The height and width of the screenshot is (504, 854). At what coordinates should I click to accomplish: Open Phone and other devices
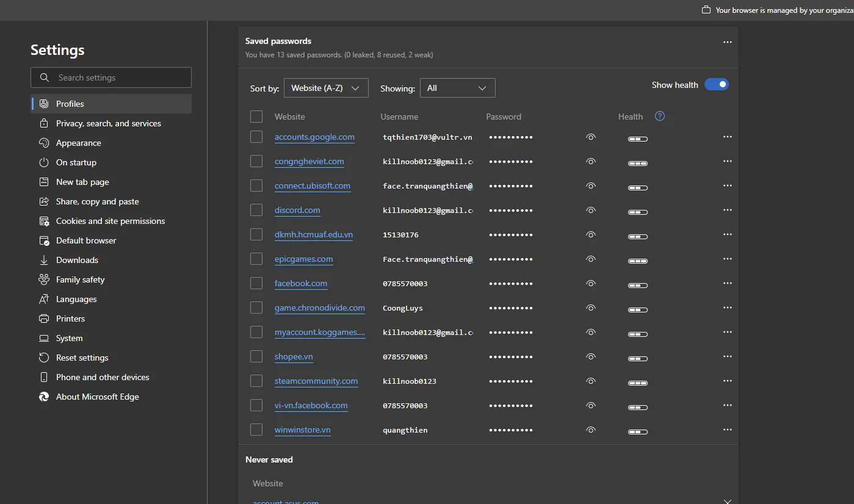tap(112, 377)
